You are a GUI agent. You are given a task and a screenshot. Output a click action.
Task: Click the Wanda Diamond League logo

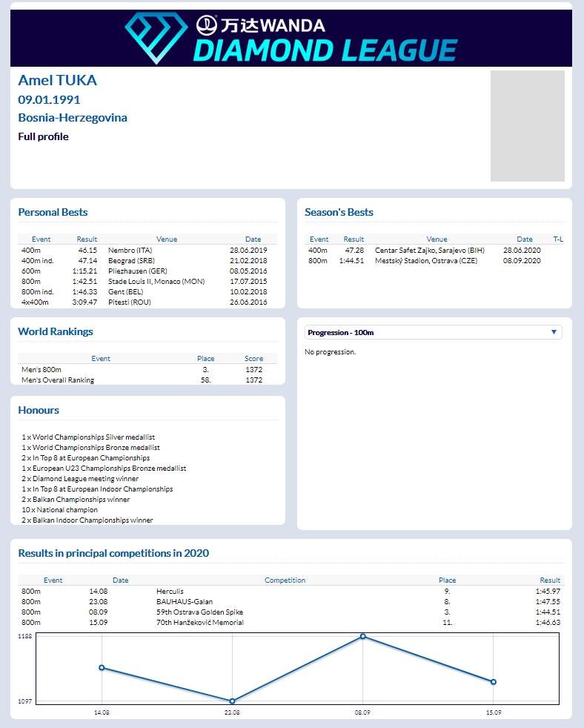click(x=291, y=39)
